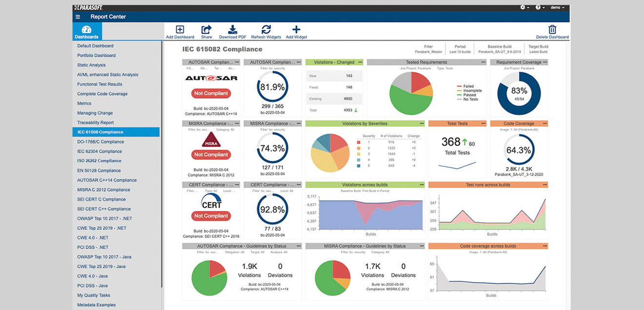Click the Target Build Latest Build setting
Image resolution: width=644 pixels, height=310 pixels.
[538, 49]
